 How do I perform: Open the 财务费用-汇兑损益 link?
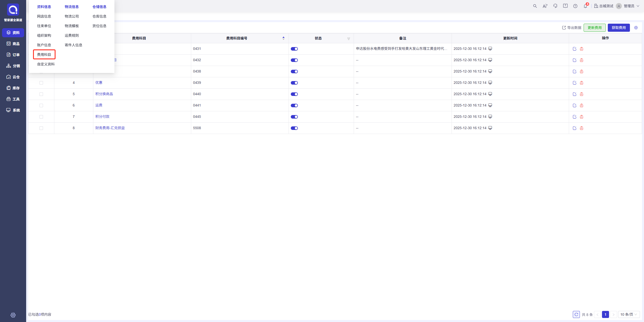point(110,128)
